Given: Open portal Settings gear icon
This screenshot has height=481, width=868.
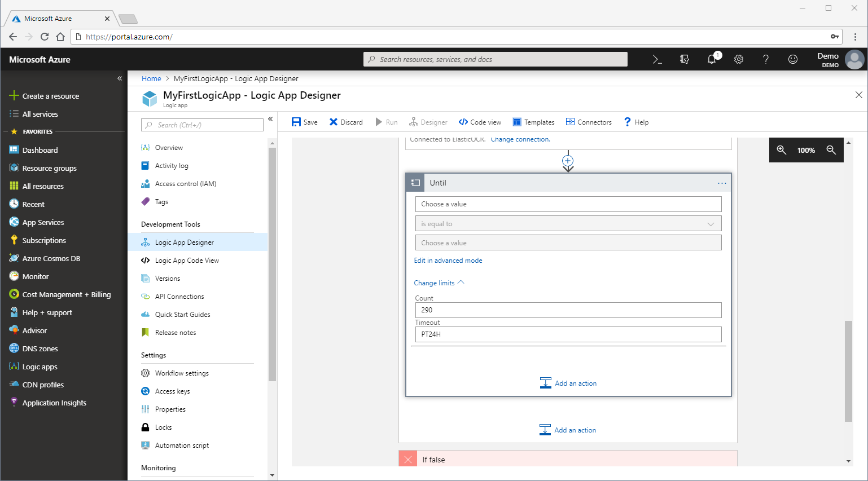Looking at the screenshot, I should coord(739,59).
